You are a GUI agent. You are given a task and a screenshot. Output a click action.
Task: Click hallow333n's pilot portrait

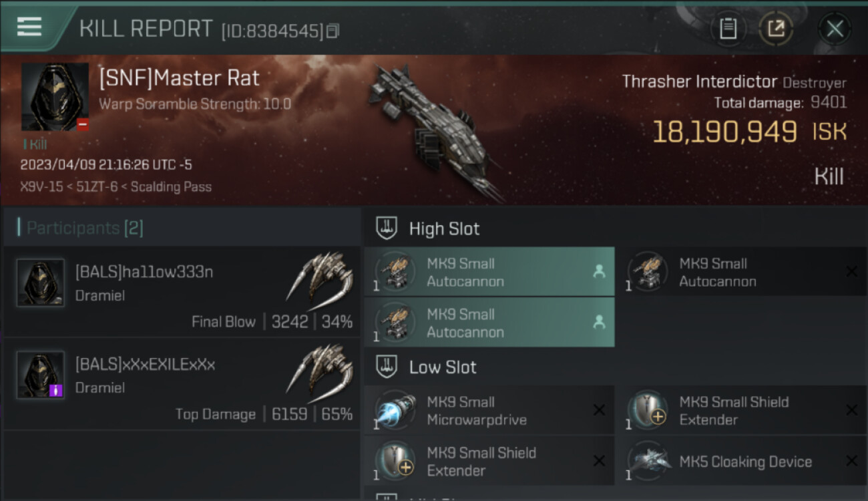[x=41, y=283]
